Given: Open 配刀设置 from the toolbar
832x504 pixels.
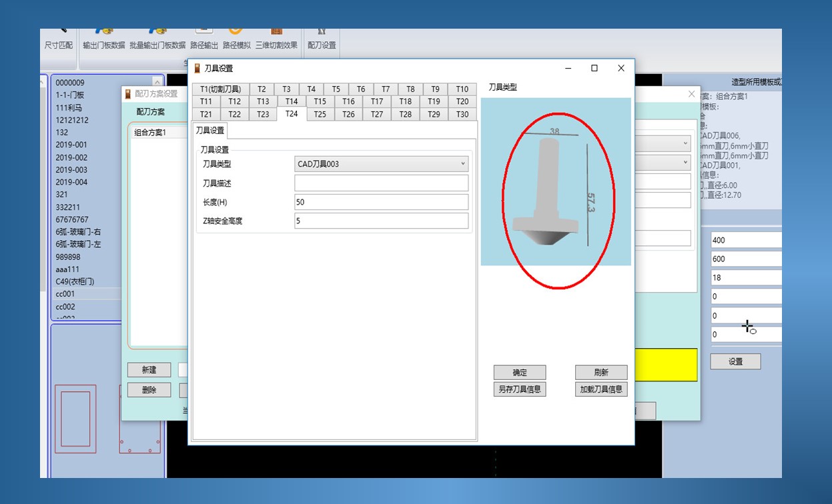Looking at the screenshot, I should point(322,38).
